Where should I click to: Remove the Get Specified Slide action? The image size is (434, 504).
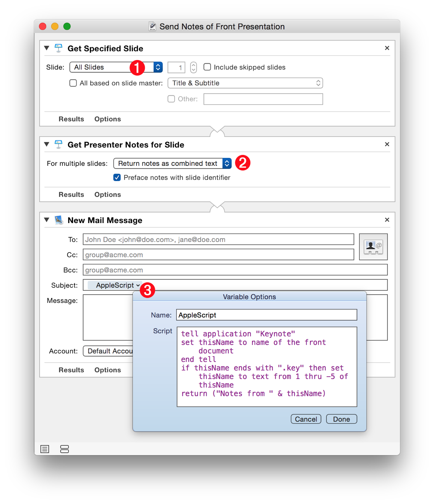387,48
